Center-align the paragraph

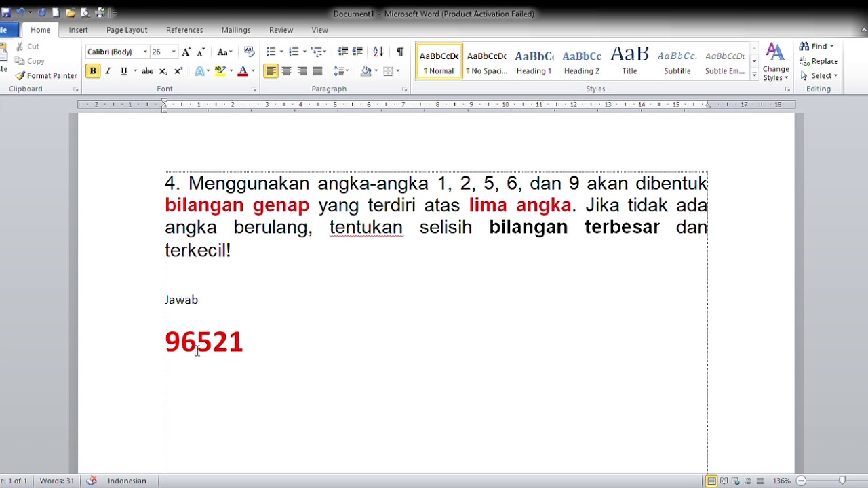pyautogui.click(x=286, y=71)
